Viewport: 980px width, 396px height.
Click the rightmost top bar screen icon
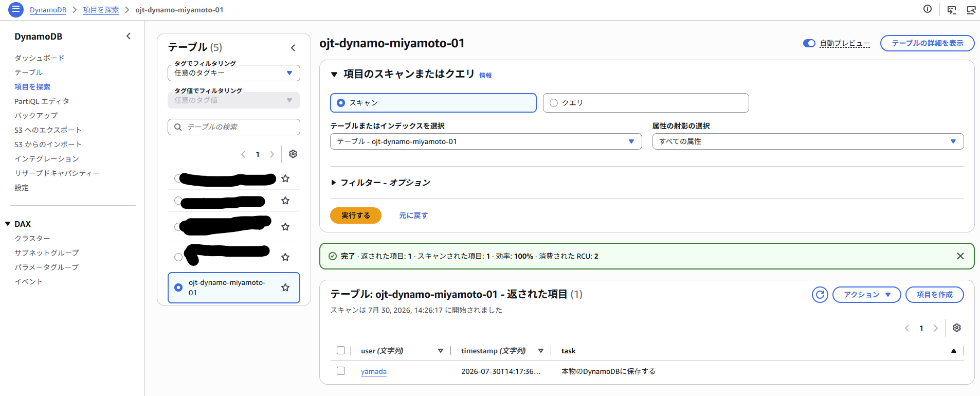(x=971, y=10)
